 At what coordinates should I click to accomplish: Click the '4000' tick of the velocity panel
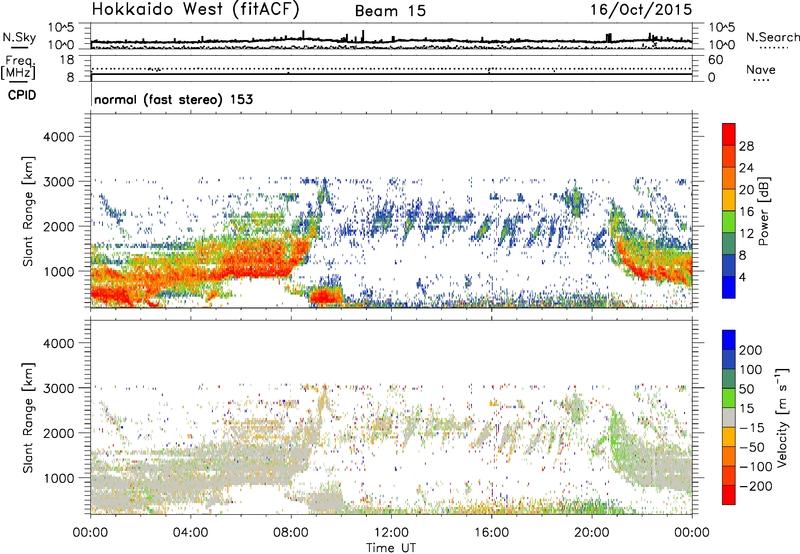(x=59, y=343)
